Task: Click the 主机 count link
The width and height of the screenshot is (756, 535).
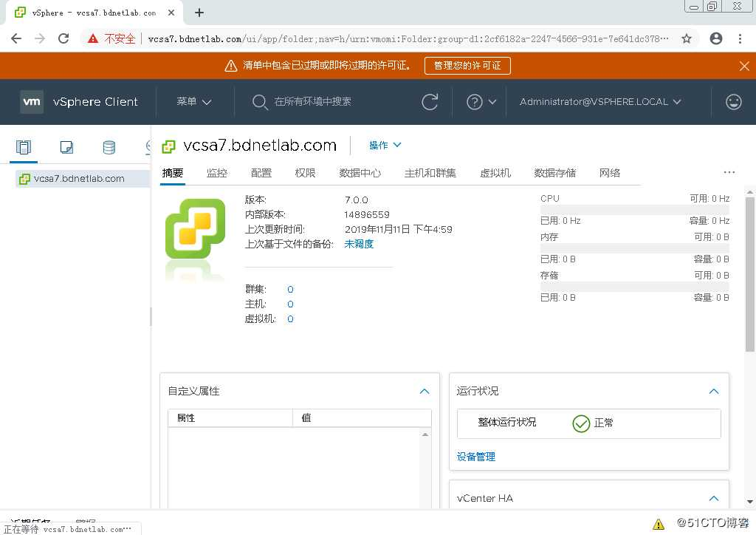Action: tap(290, 304)
